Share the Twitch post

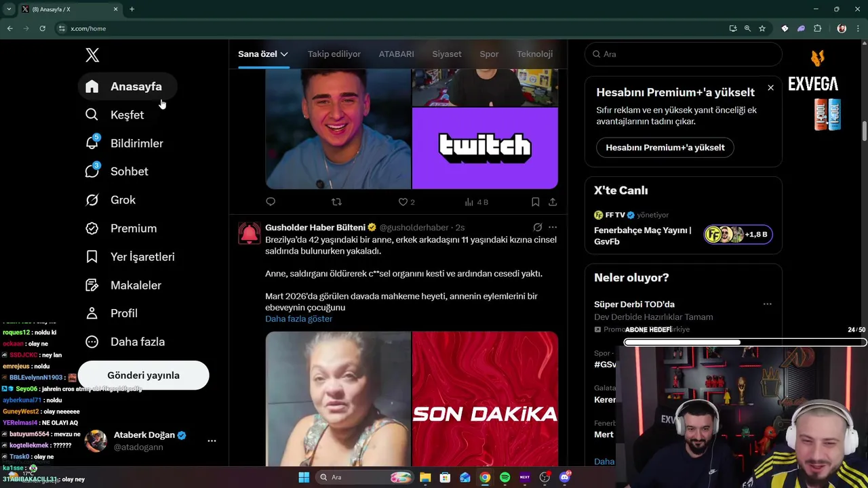click(553, 202)
